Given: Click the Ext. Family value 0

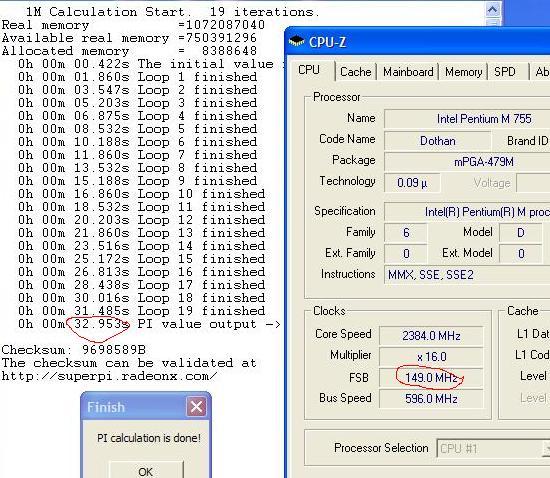Looking at the screenshot, I should (x=406, y=254).
